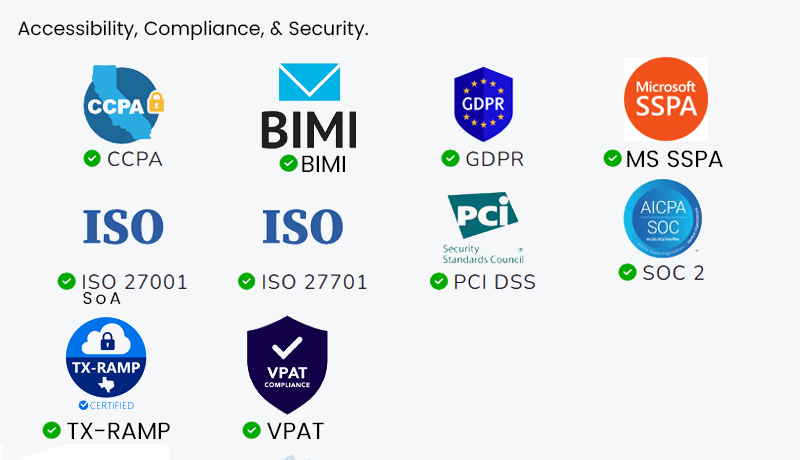This screenshot has width=800, height=460.
Task: Click the green checkmark beside GDPR
Action: pyautogui.click(x=450, y=158)
